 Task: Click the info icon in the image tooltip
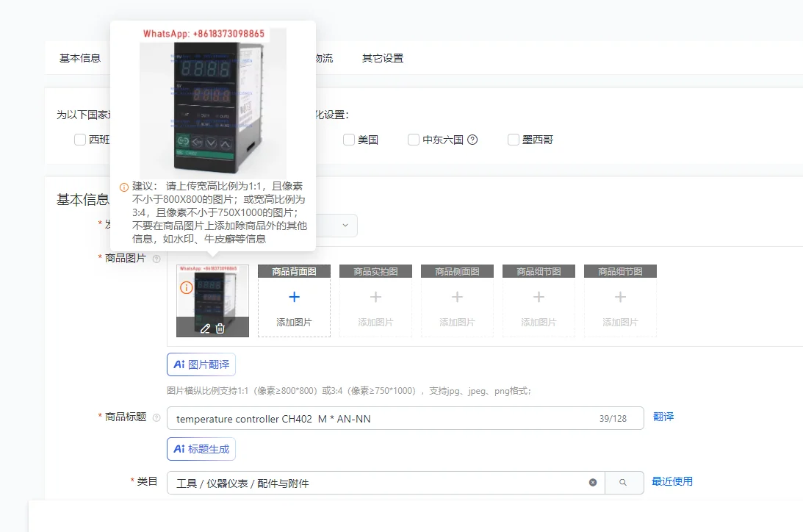tap(124, 187)
